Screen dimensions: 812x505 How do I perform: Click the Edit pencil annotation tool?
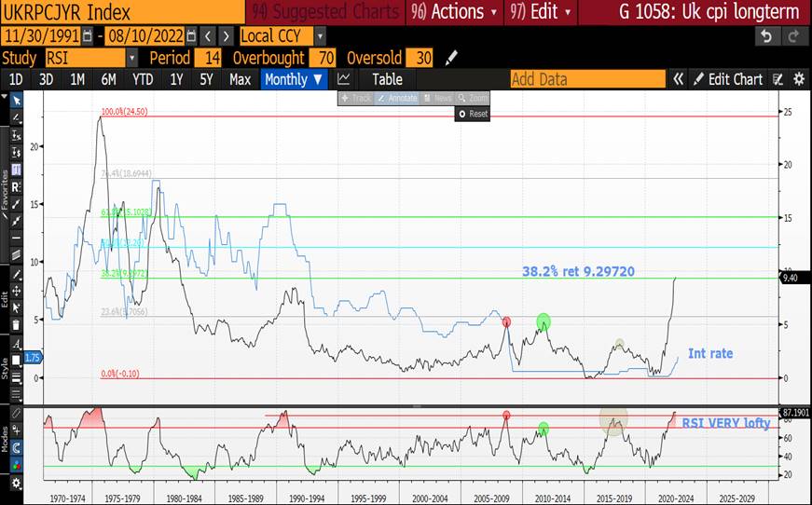16,274
